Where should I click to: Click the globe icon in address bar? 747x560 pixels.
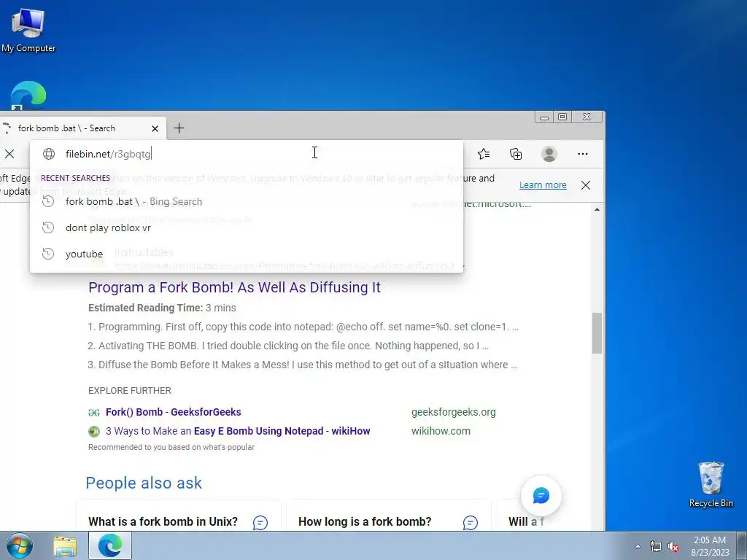click(49, 154)
